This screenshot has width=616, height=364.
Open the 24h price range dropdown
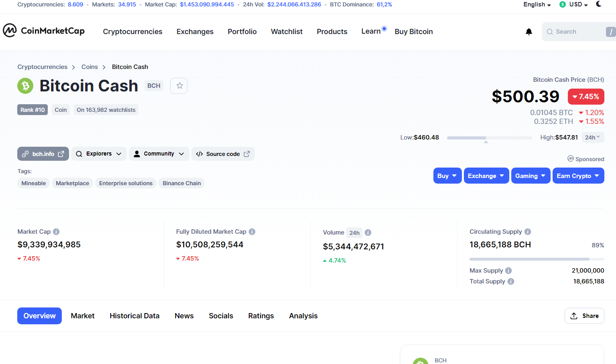tap(593, 138)
